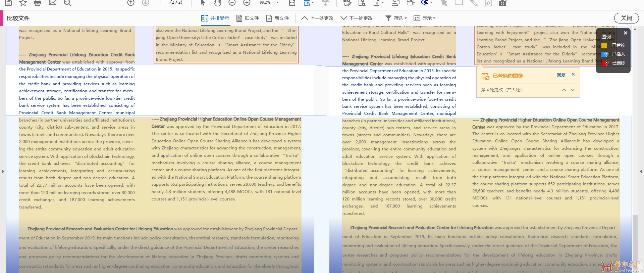Click the 关闭 close compare button
Viewport: 644px width, 273px height.
pos(627,18)
